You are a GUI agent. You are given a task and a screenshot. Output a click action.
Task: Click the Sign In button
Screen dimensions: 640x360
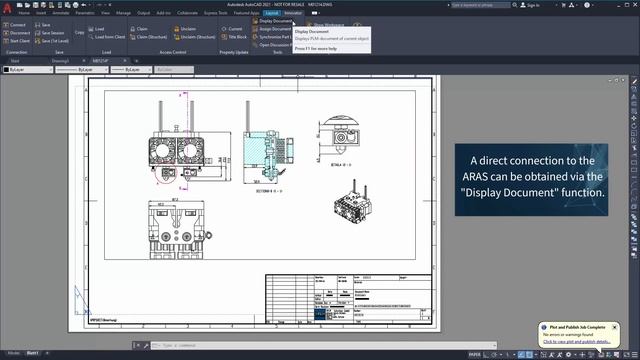tap(530, 5)
